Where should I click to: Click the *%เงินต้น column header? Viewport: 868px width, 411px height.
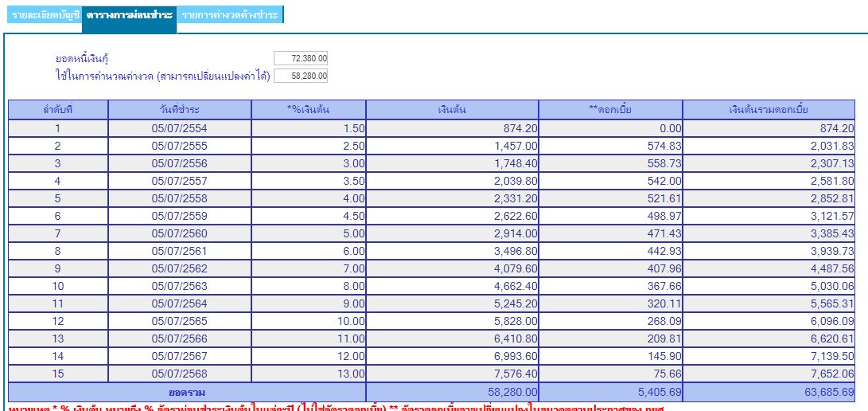coord(309,110)
